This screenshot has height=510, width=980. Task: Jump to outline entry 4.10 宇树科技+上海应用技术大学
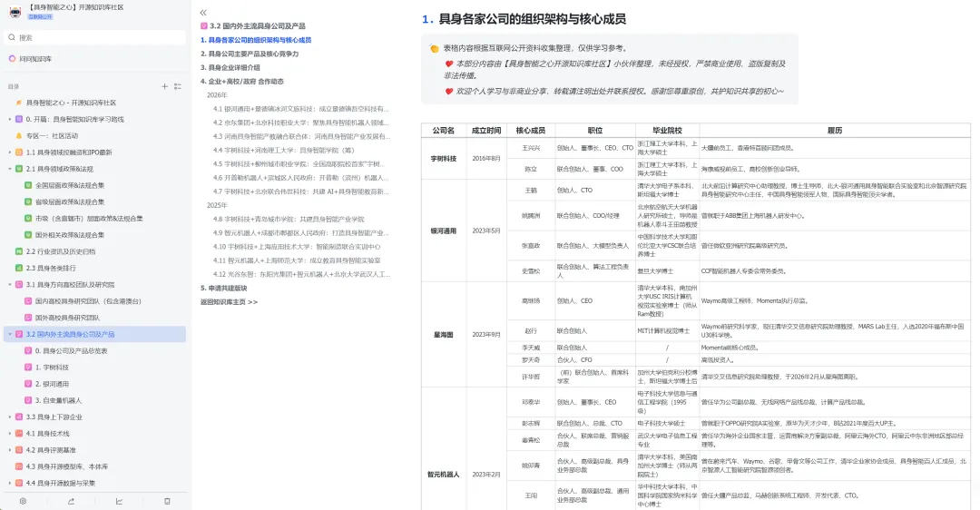click(x=297, y=247)
